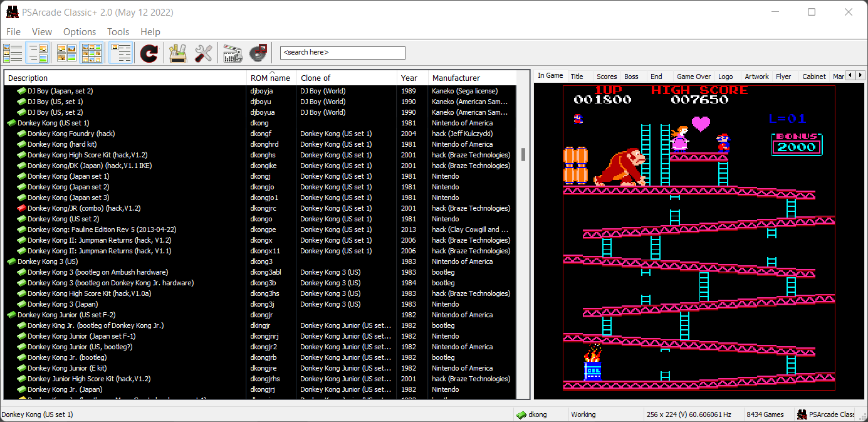Open the Help menu
The height and width of the screenshot is (422, 868).
coord(150,31)
